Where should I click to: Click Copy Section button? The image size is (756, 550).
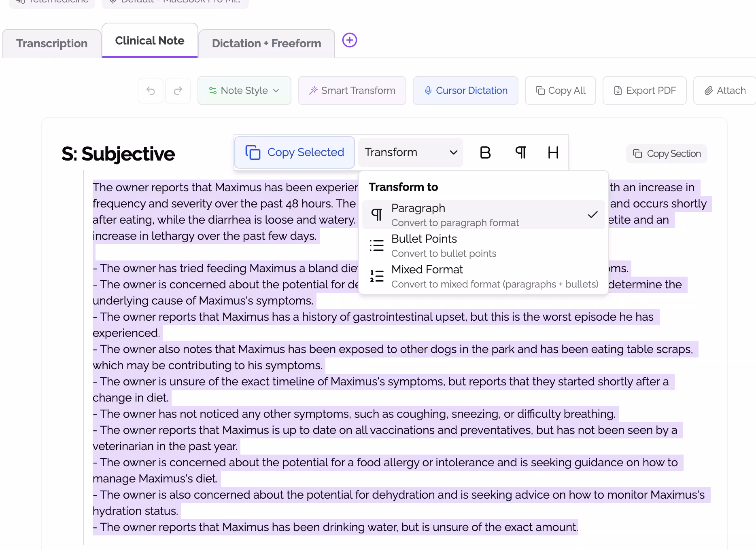click(667, 154)
